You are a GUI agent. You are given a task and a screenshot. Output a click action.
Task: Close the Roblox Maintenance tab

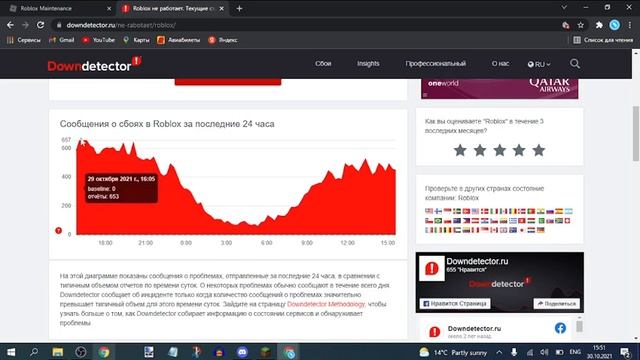coord(109,9)
